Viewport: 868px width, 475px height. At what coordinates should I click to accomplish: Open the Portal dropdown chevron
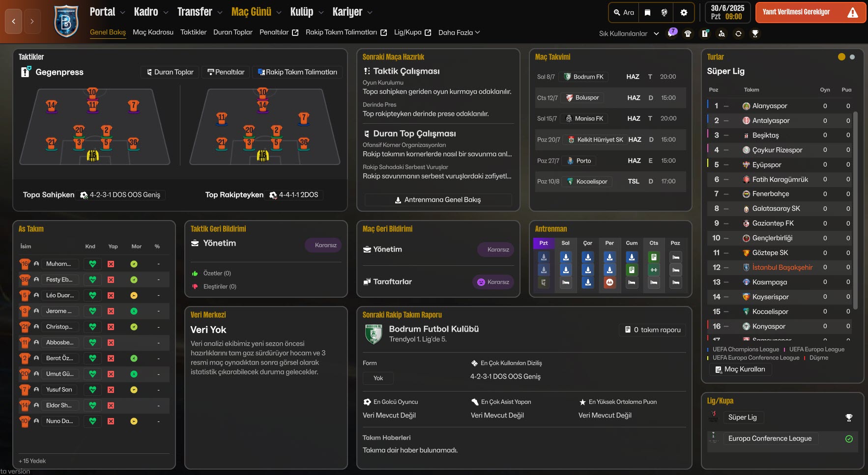pos(122,13)
